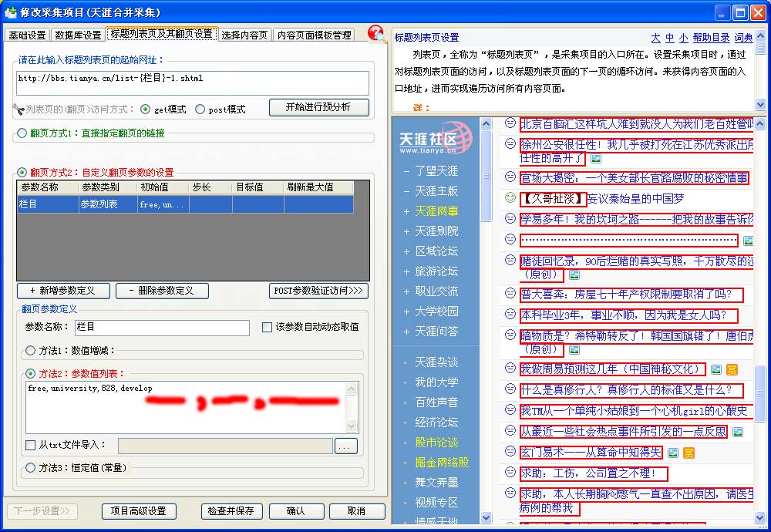Select 方法3 恒定值(常量) radio button
This screenshot has height=532, width=771.
click(x=30, y=467)
